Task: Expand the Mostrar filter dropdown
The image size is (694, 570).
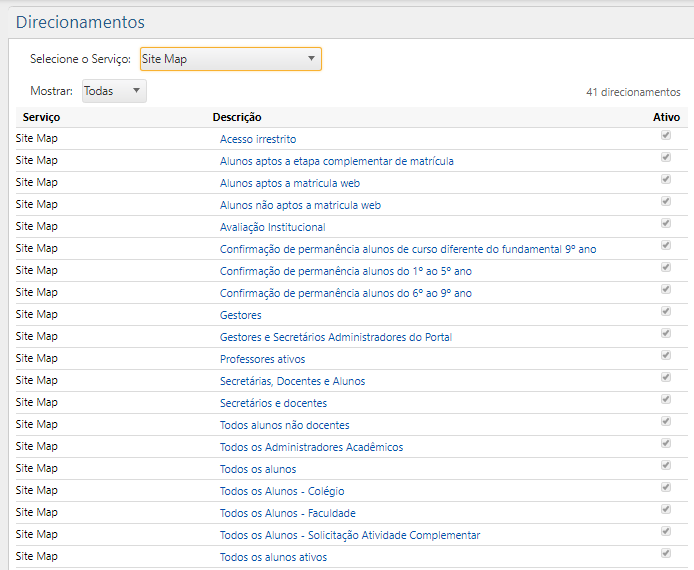Action: click(114, 91)
